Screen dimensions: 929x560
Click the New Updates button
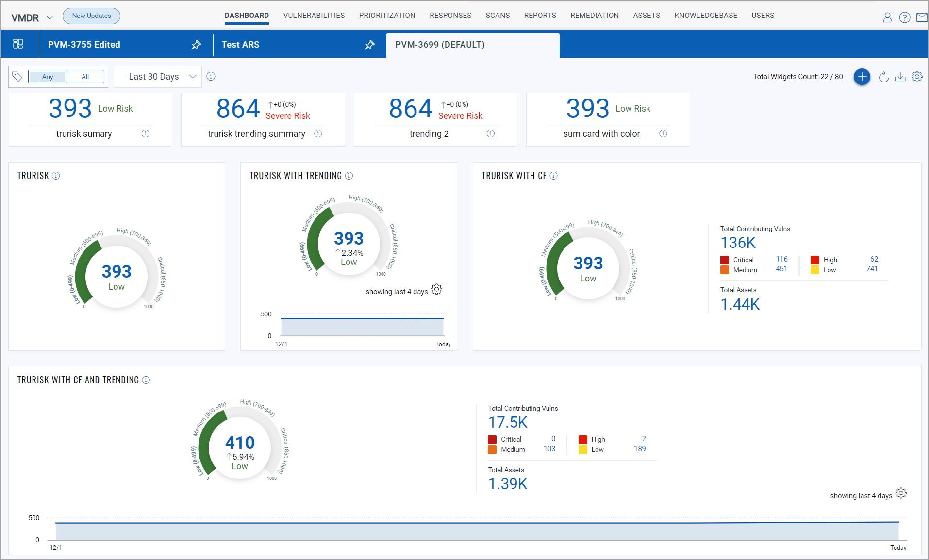[x=91, y=16]
